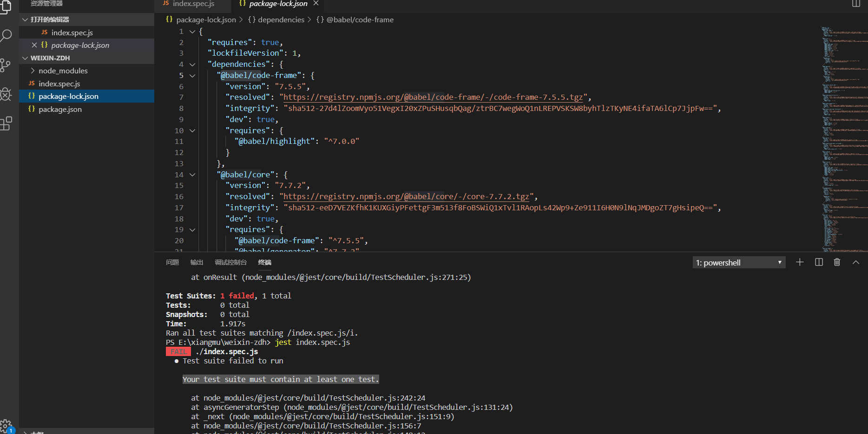Open the Source Control view
Image resolution: width=868 pixels, height=434 pixels.
point(6,65)
